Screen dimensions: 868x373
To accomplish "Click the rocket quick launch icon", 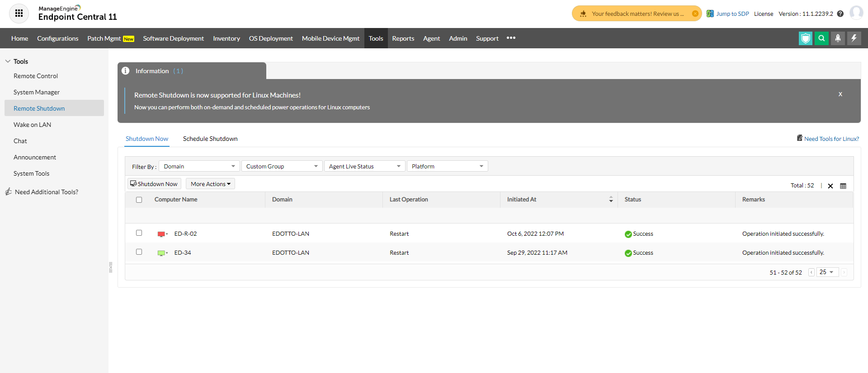I will (x=838, y=38).
